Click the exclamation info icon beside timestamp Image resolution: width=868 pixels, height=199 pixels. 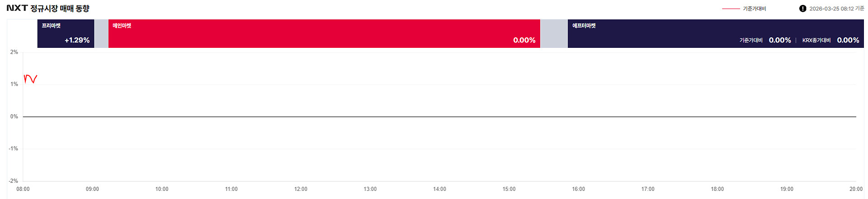coord(802,9)
